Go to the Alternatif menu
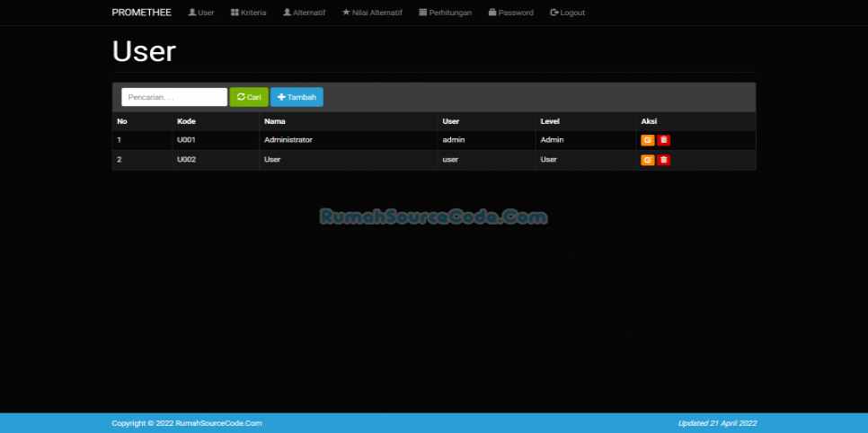 pos(304,13)
